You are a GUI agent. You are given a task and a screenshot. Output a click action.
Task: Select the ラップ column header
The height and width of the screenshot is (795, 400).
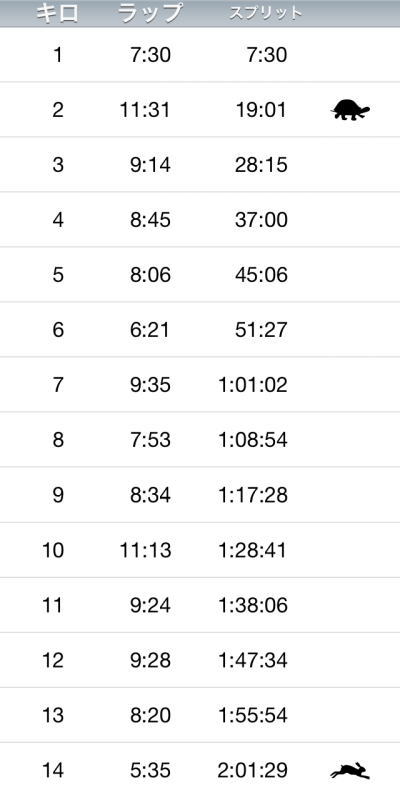(x=150, y=13)
